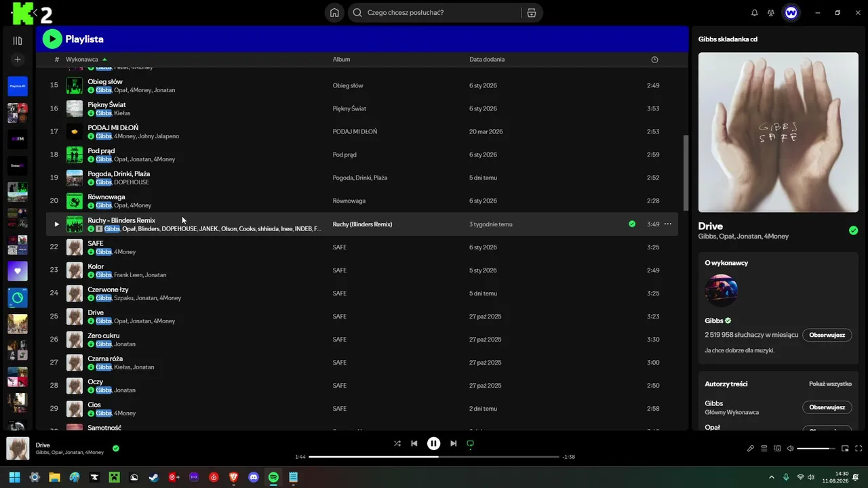Image resolution: width=868 pixels, height=488 pixels.
Task: Open the now playing cover thumbnail at bottom-left
Action: tap(18, 449)
